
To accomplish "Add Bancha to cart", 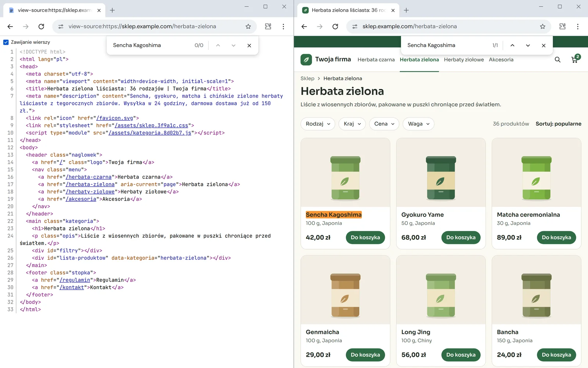I will click(x=556, y=355).
